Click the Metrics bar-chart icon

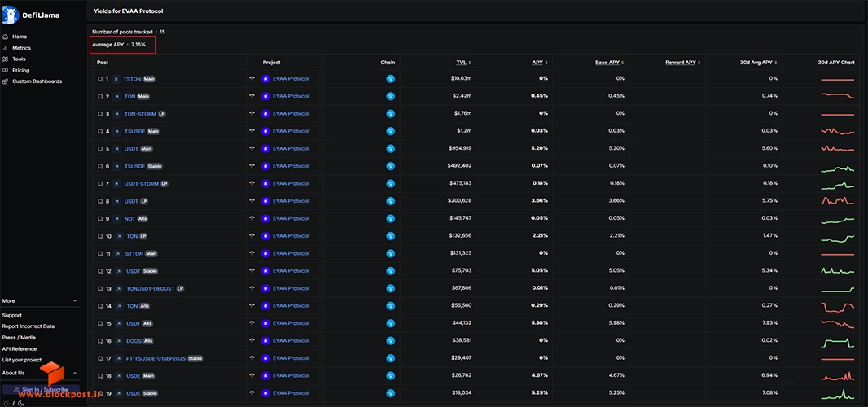[6, 48]
